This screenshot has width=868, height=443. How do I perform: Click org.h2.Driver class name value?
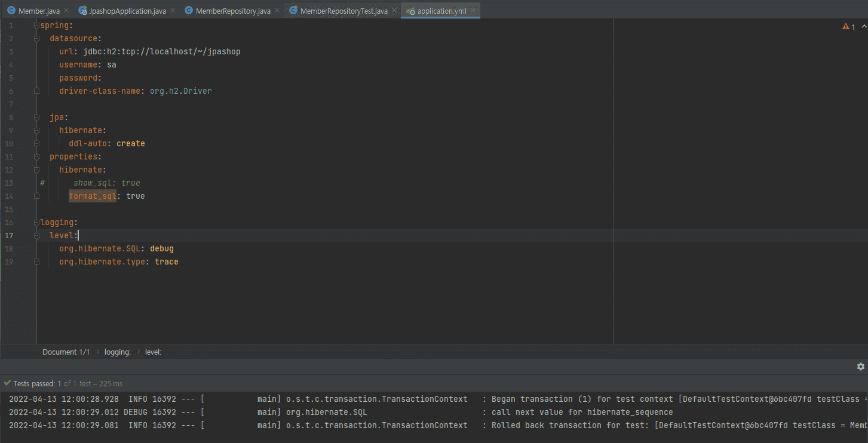point(181,91)
